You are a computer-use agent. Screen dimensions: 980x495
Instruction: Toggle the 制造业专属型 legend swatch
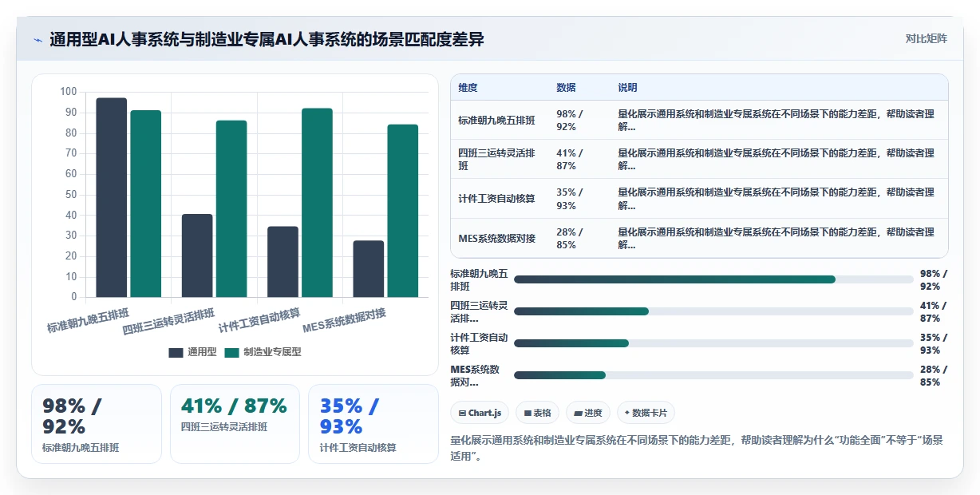click(232, 352)
